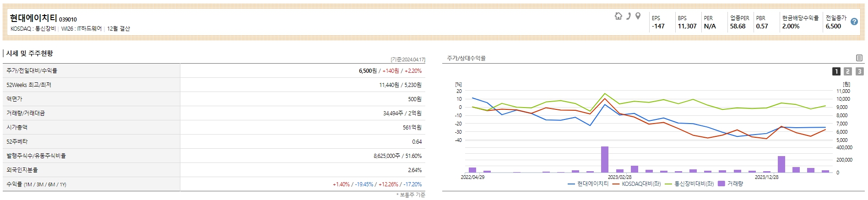Click the 시가총액 row label
The width and height of the screenshot is (868, 200).
[x=17, y=127]
